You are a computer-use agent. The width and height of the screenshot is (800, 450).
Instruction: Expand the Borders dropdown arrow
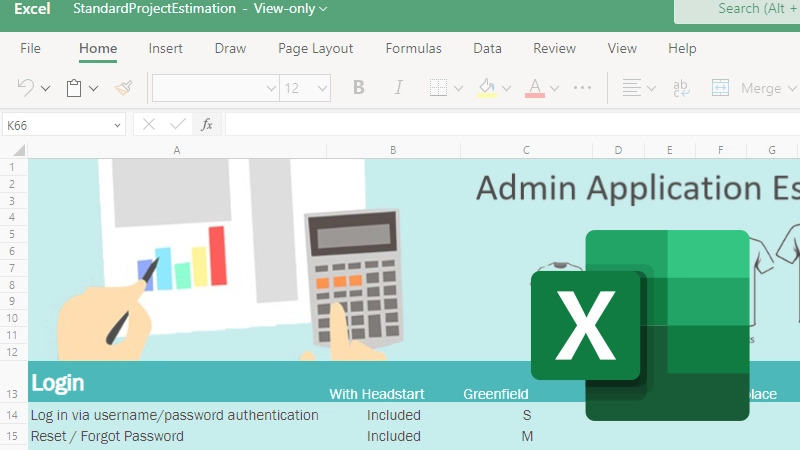point(458,89)
